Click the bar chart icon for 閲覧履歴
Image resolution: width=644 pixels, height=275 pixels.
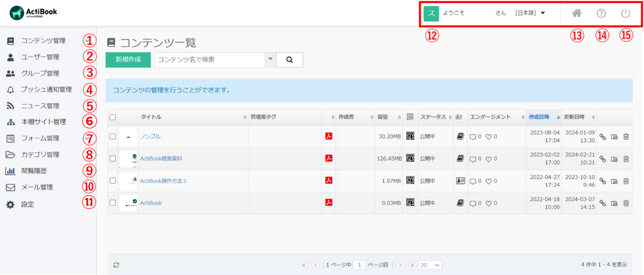point(10,171)
